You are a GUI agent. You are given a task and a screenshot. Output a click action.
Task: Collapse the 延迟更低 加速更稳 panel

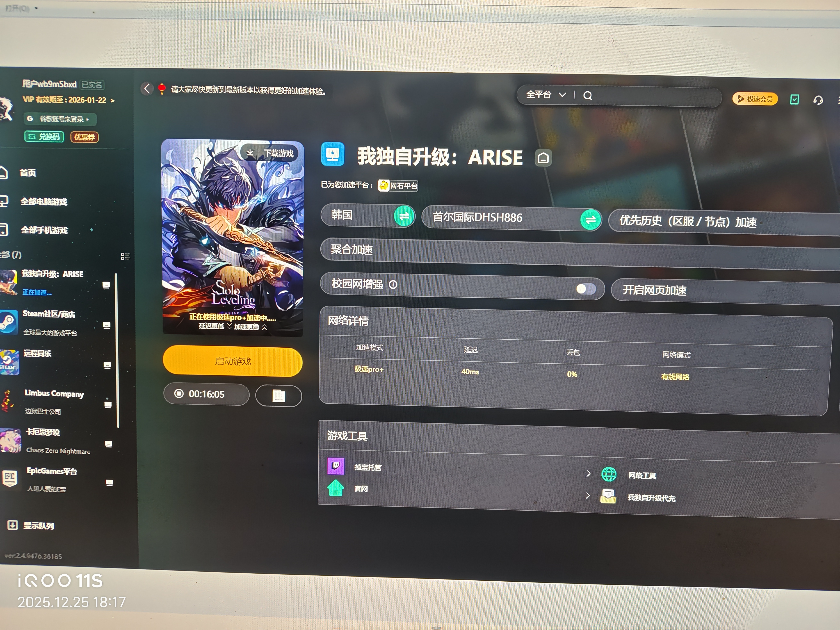tap(264, 327)
